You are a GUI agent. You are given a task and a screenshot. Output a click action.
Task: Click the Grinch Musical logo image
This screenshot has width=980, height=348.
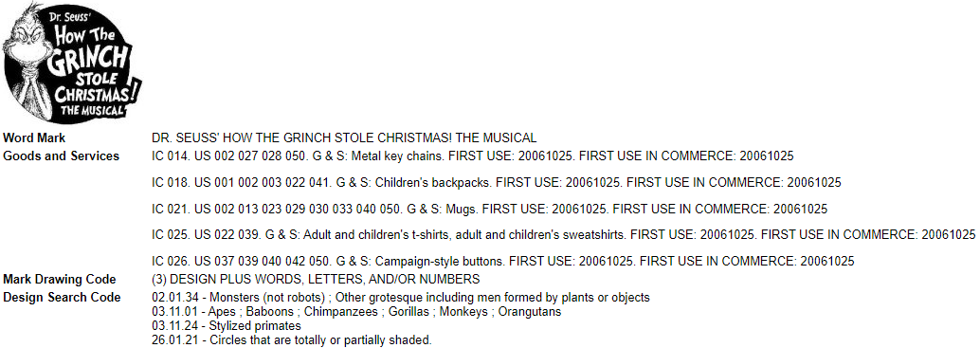point(72,64)
